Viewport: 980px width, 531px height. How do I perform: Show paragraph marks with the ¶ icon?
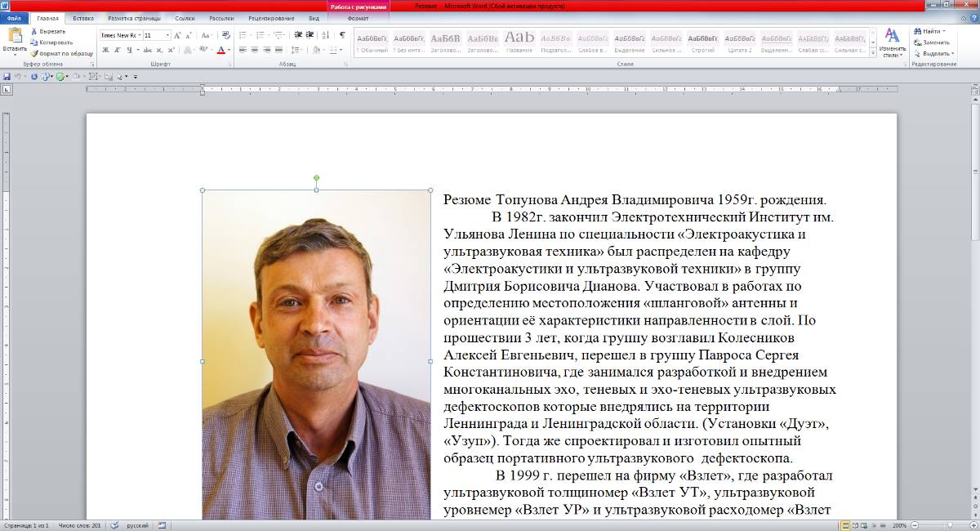tap(341, 35)
